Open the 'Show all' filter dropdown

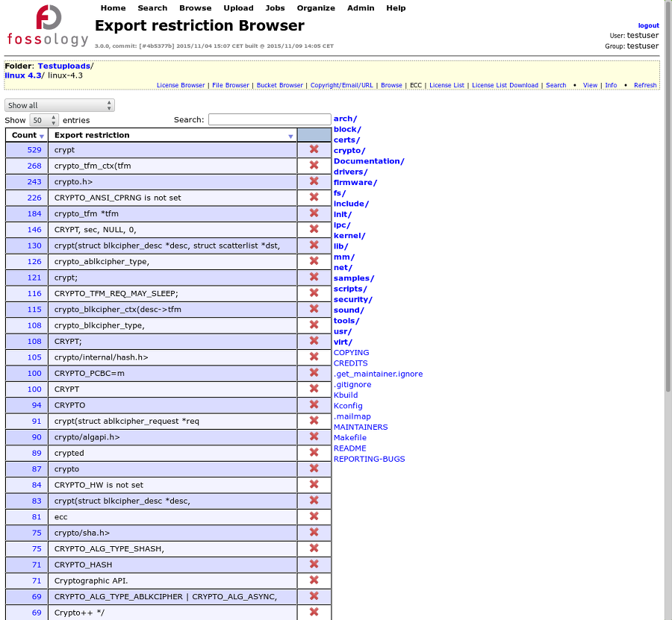pyautogui.click(x=60, y=105)
